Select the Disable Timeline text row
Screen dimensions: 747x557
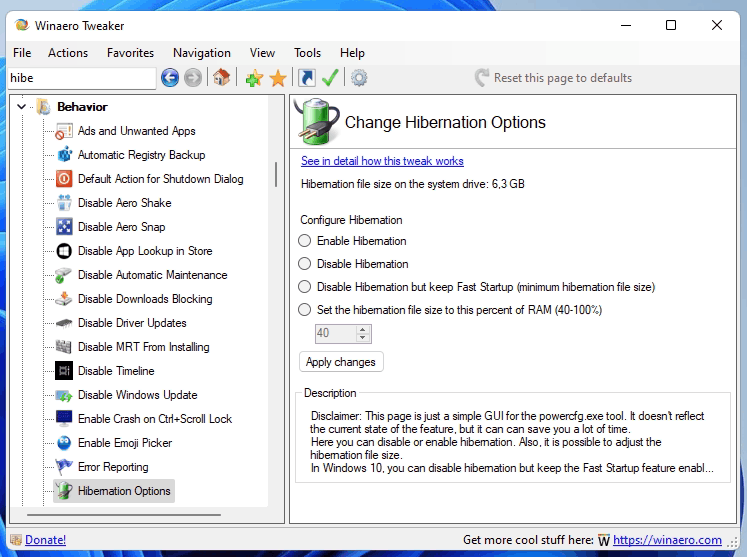(116, 371)
